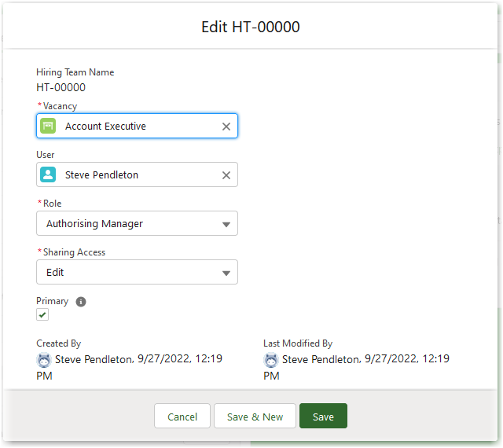Click the arrow on the Role combo box
This screenshot has height=448, width=503.
226,224
